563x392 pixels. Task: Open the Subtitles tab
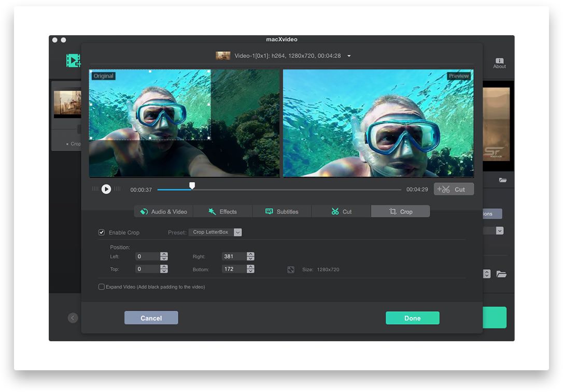pyautogui.click(x=282, y=212)
